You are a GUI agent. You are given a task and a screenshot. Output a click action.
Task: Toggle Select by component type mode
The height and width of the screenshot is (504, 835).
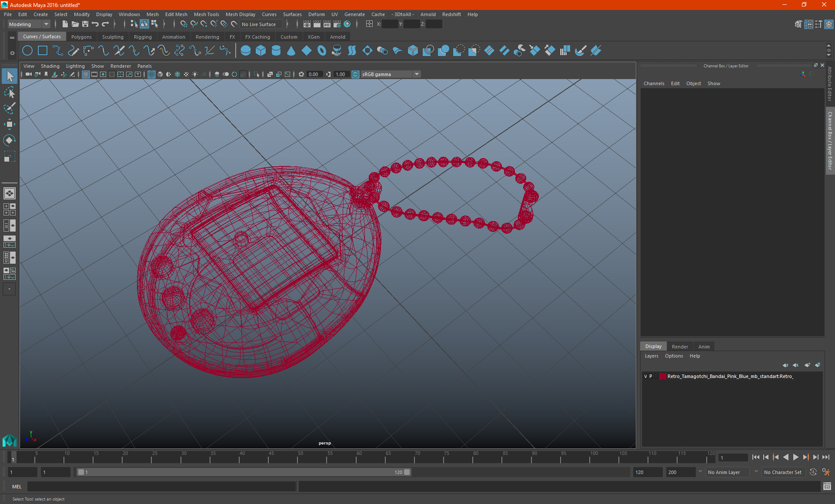point(154,24)
